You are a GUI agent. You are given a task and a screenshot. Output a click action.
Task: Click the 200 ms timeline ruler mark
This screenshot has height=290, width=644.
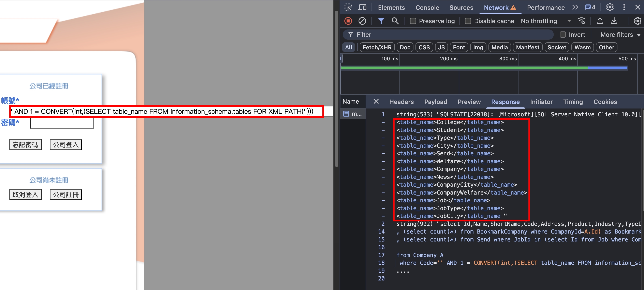[x=449, y=59]
